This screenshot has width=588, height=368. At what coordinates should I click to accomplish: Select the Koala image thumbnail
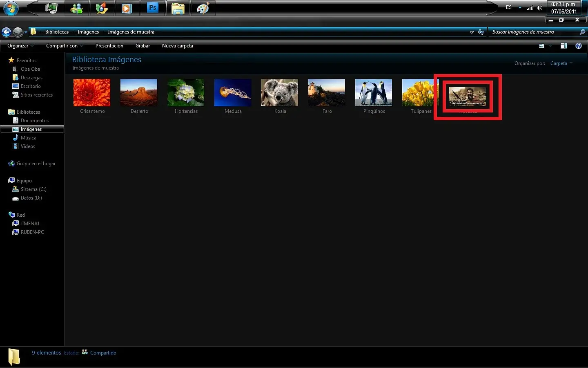(280, 93)
